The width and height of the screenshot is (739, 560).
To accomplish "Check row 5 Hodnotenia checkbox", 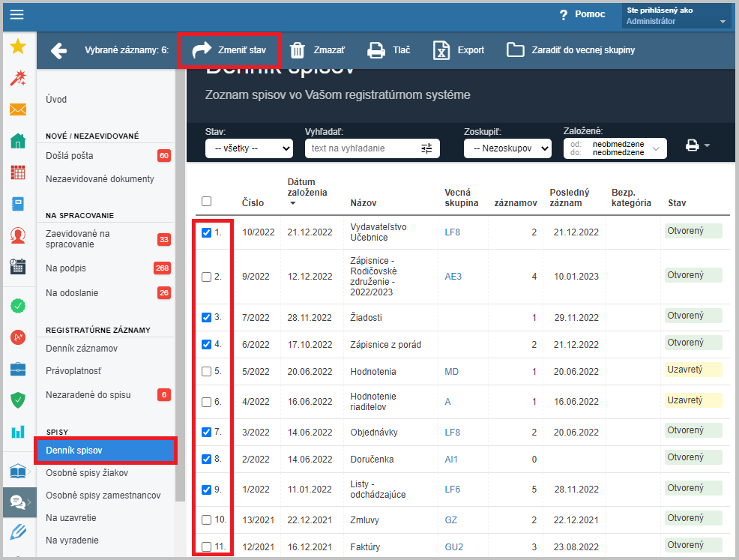I will point(206,372).
